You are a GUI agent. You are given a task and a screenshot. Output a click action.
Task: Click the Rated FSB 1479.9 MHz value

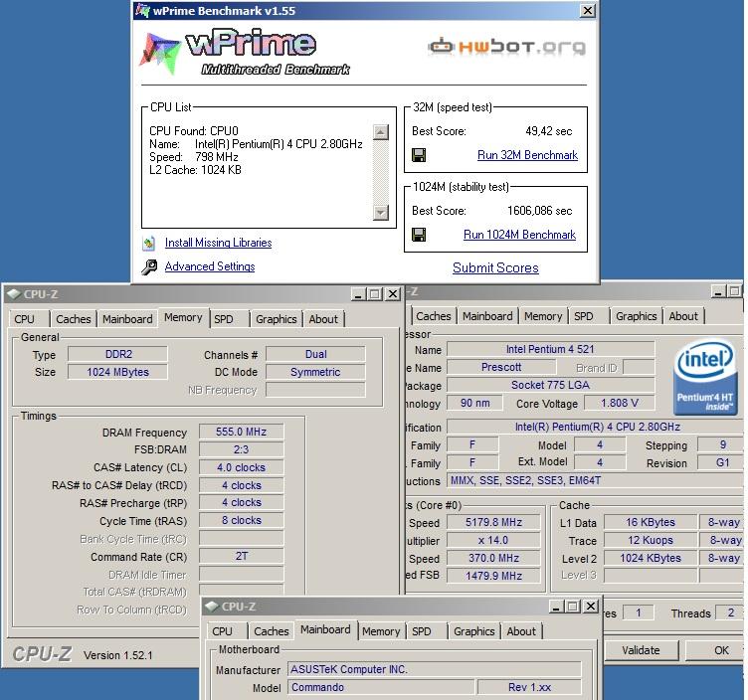[x=493, y=576]
